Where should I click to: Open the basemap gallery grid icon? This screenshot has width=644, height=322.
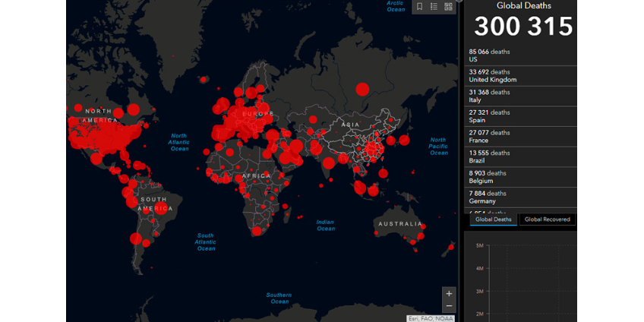click(x=448, y=7)
